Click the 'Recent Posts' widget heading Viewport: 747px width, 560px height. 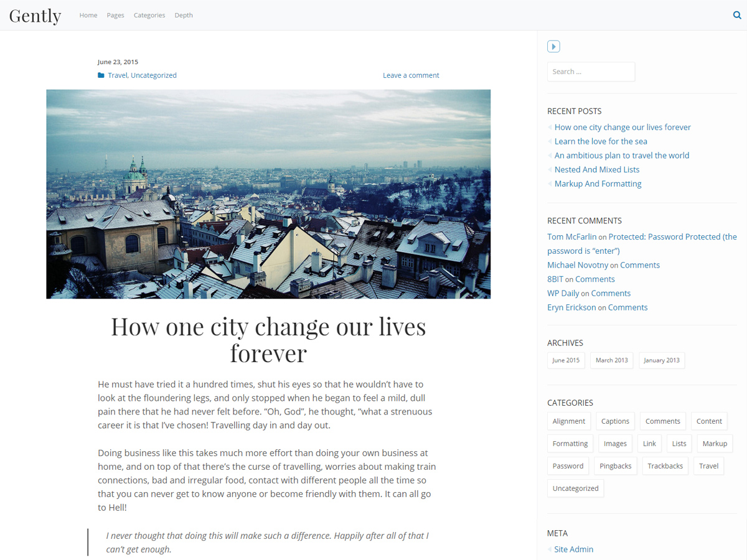(574, 111)
